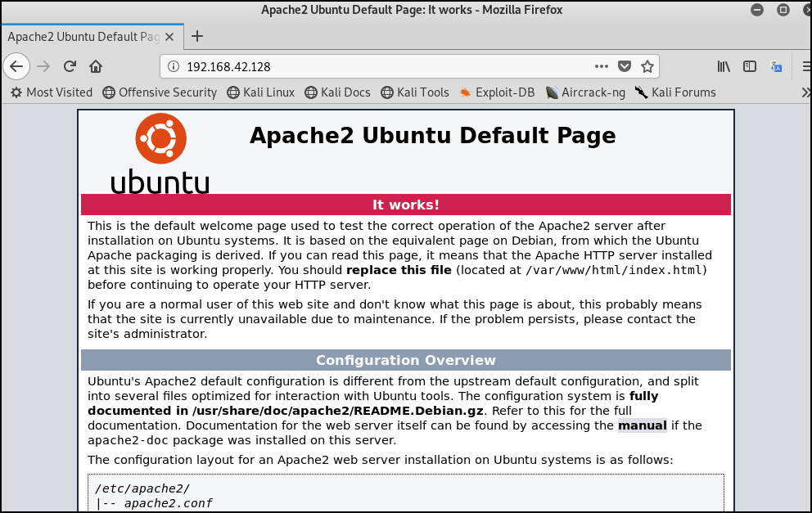This screenshot has width=812, height=513.
Task: Follow the manual link in Configuration Overview
Action: pyautogui.click(x=642, y=425)
